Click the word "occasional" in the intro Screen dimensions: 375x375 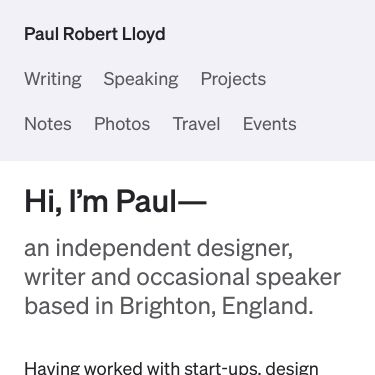[193, 277]
